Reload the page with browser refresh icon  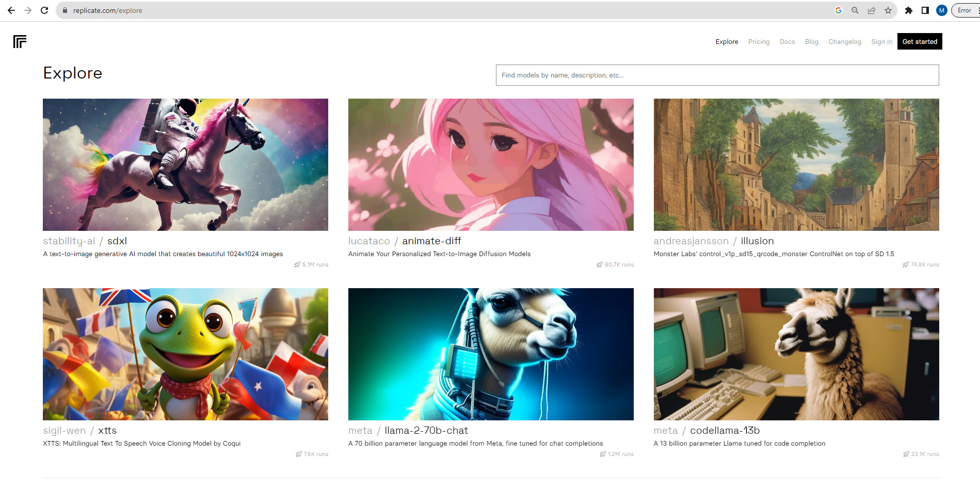click(44, 10)
